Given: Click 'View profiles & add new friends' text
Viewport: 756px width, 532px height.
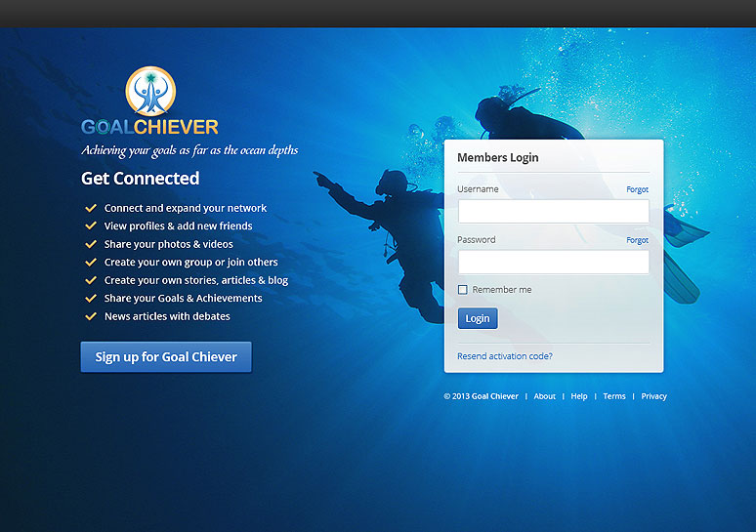Looking at the screenshot, I should point(178,226).
